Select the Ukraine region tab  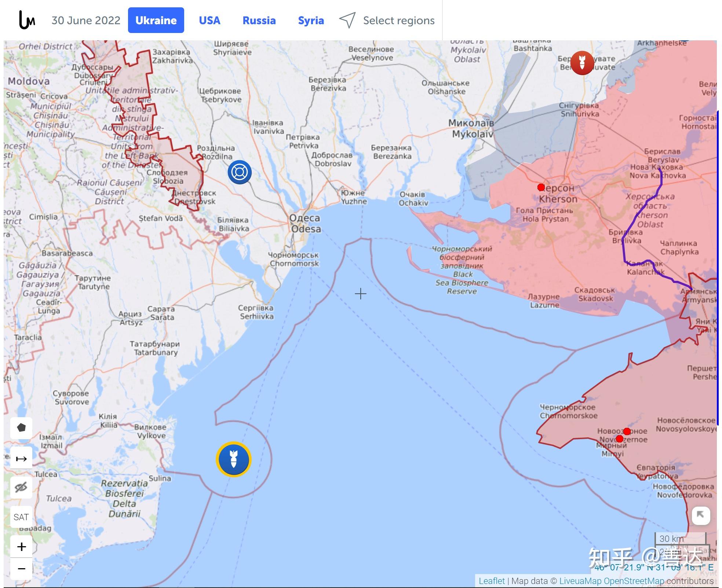[156, 20]
